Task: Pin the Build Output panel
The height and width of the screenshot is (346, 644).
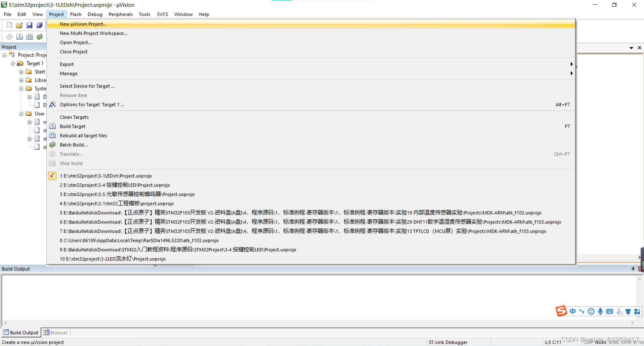Action: [x=633, y=269]
